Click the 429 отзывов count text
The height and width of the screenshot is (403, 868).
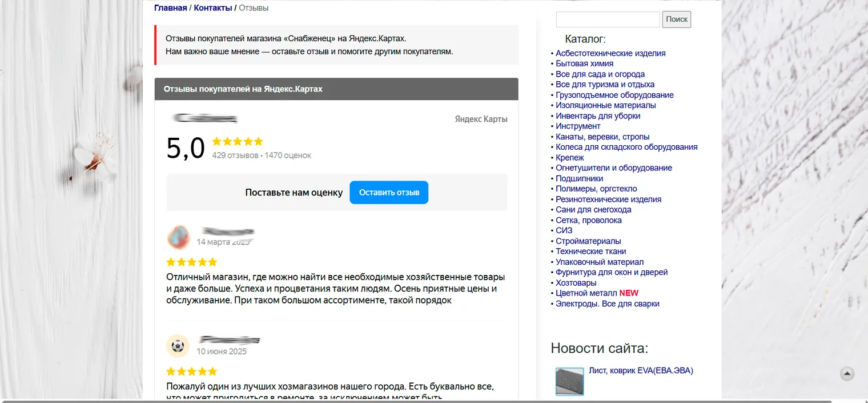click(235, 155)
